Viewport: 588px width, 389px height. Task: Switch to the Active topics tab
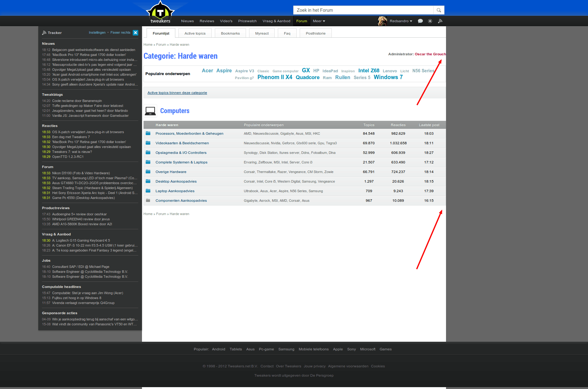click(195, 33)
